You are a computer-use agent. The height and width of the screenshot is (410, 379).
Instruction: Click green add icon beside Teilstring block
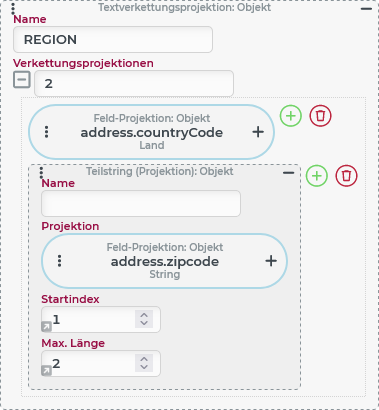[317, 175]
